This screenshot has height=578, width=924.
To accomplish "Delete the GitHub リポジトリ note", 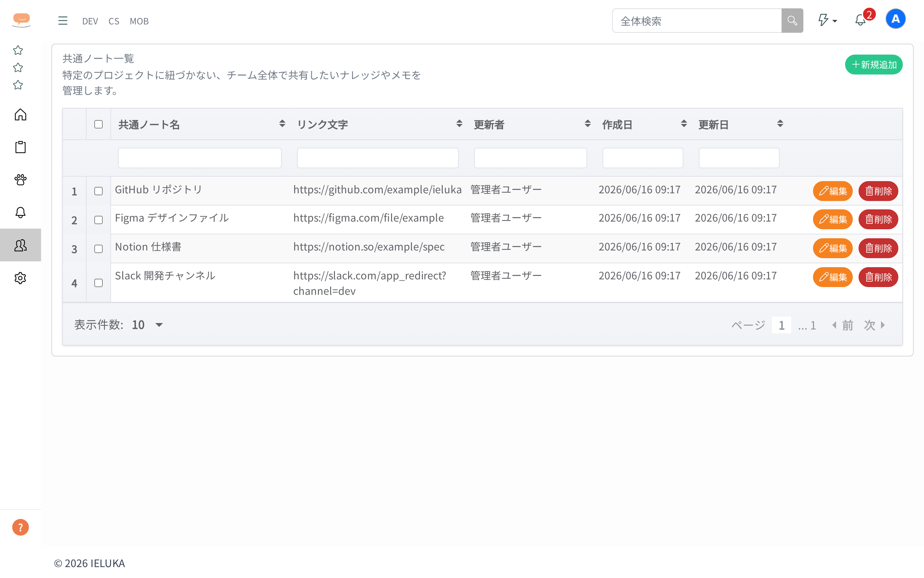I will click(x=878, y=191).
